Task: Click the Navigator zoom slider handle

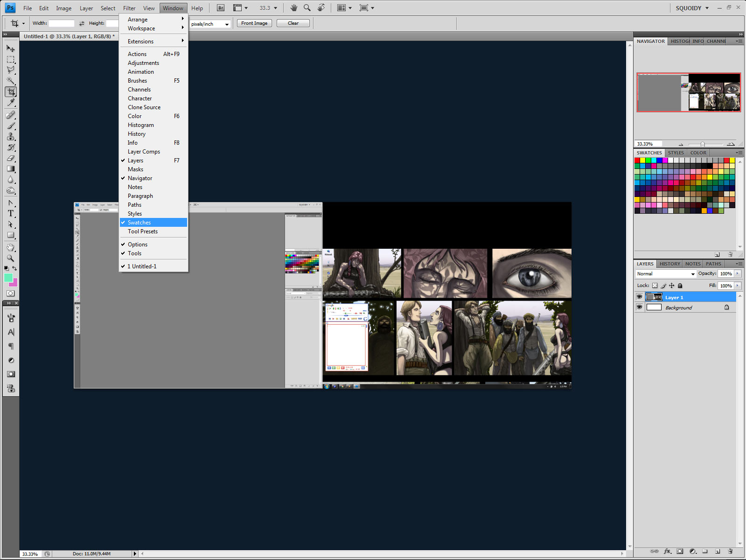Action: tap(703, 144)
